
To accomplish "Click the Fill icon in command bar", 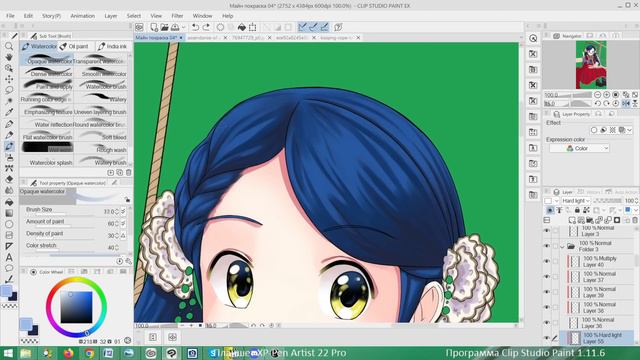I will [x=242, y=27].
